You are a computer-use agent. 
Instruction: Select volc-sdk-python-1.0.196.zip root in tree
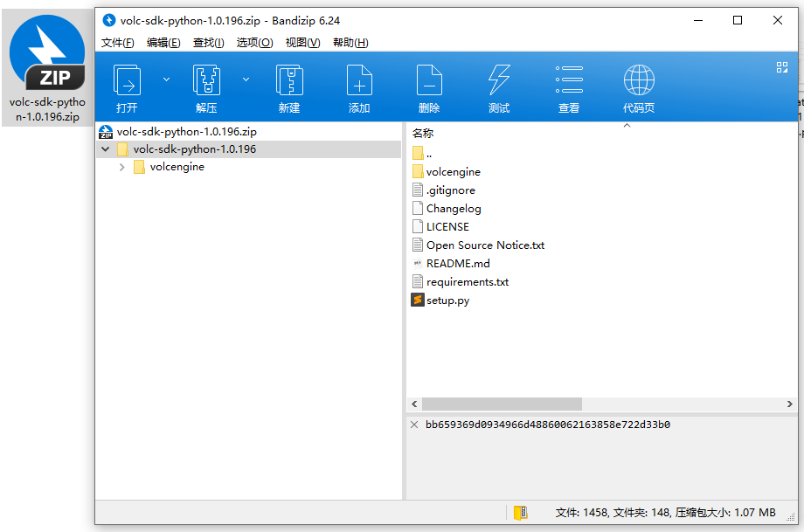pyautogui.click(x=187, y=132)
